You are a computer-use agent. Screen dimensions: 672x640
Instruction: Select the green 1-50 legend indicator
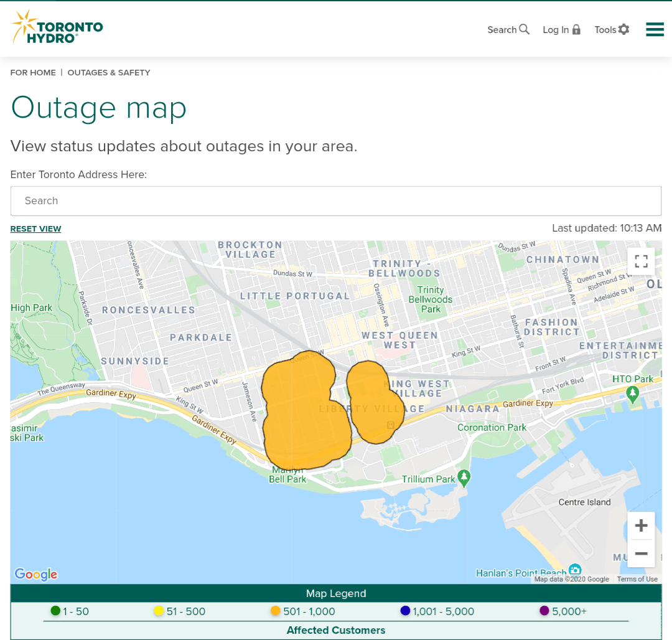tap(55, 611)
